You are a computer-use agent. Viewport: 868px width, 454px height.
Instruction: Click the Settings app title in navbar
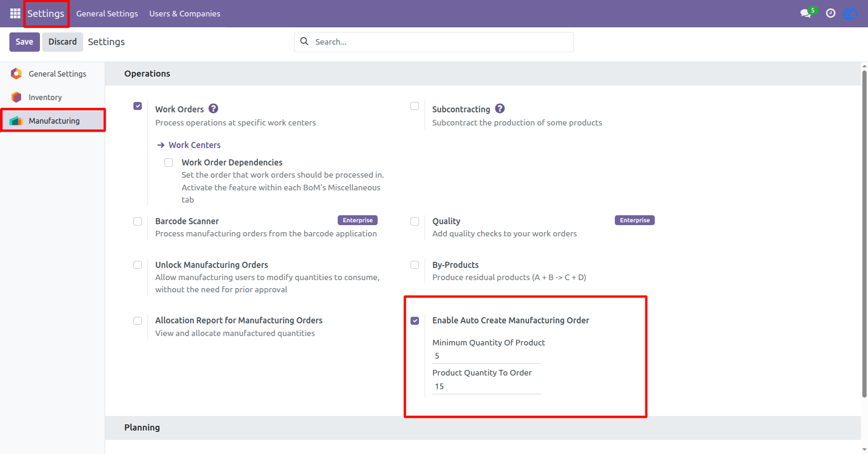tap(46, 14)
